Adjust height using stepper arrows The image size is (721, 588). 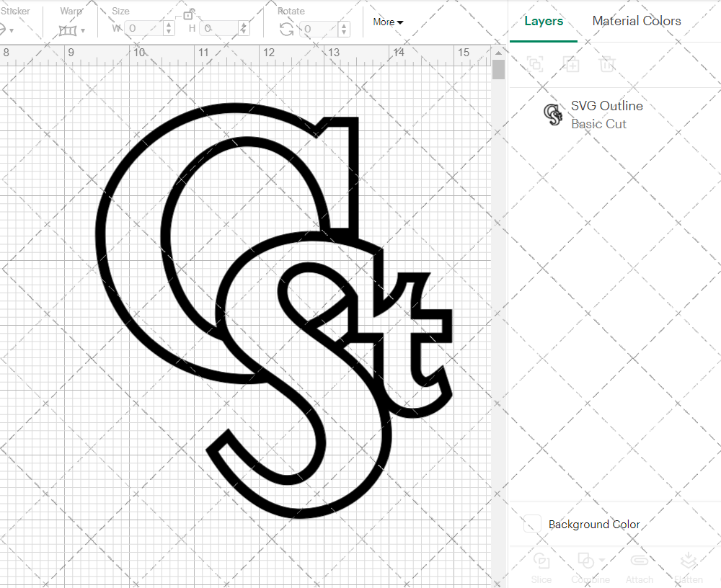click(244, 29)
